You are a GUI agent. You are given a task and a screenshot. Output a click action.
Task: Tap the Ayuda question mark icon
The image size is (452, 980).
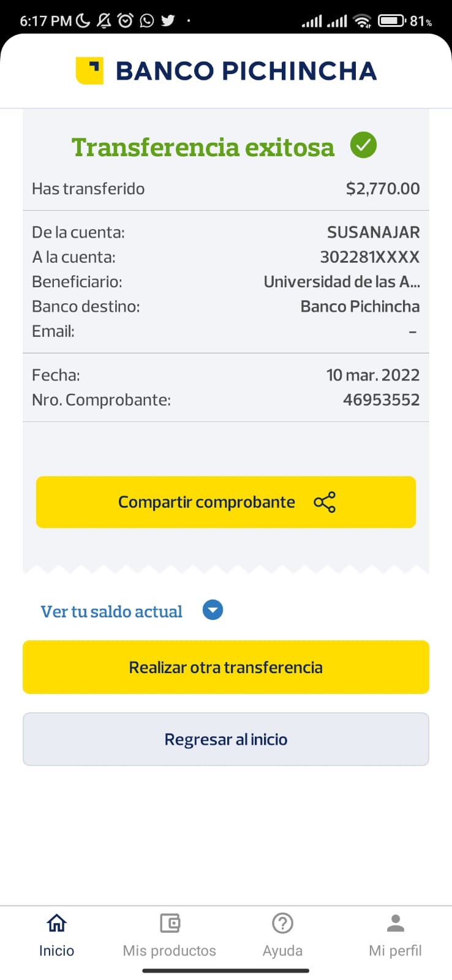pyautogui.click(x=282, y=922)
